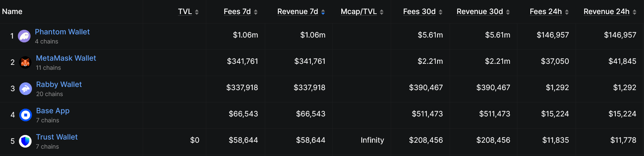Open the Rabby Wallet protocol page
This screenshot has width=644, height=156.
[59, 84]
